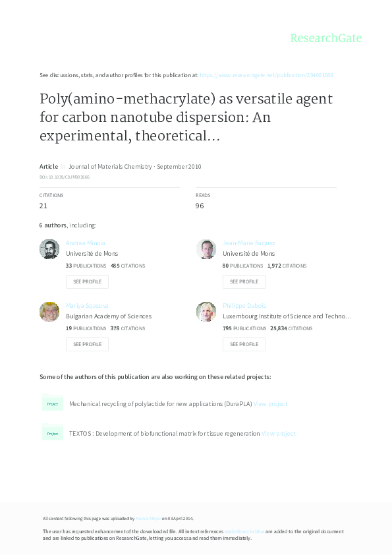Click View project for DuraPLA
The image size is (392, 555).
point(271,403)
